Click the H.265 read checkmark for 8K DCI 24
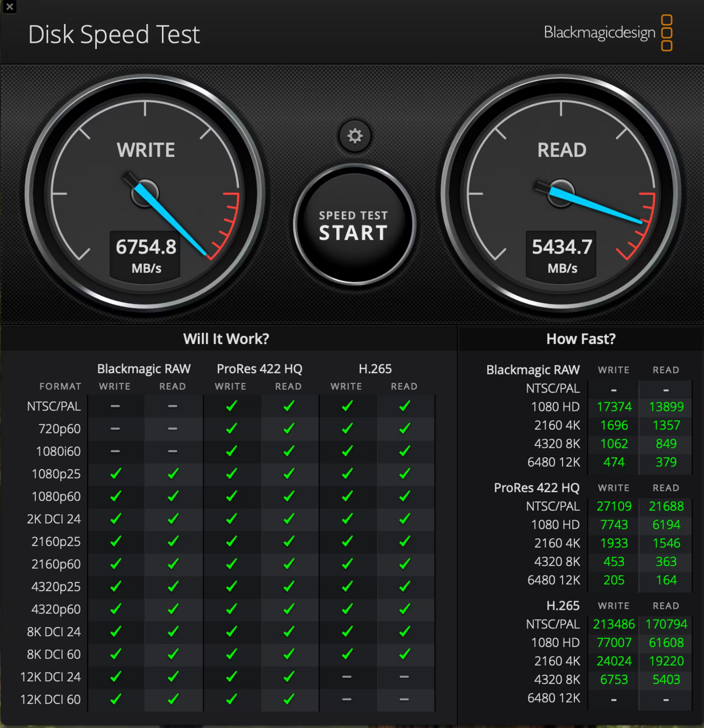 [405, 632]
